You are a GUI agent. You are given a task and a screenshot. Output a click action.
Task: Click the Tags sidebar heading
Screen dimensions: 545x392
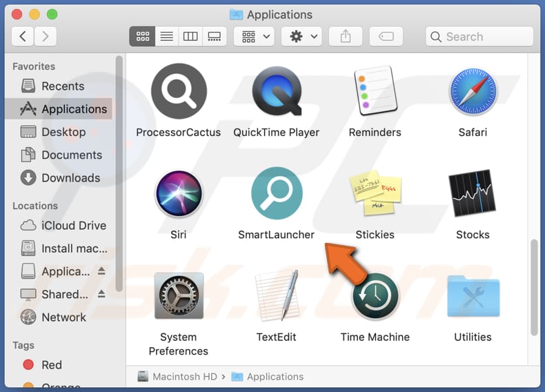pos(23,345)
